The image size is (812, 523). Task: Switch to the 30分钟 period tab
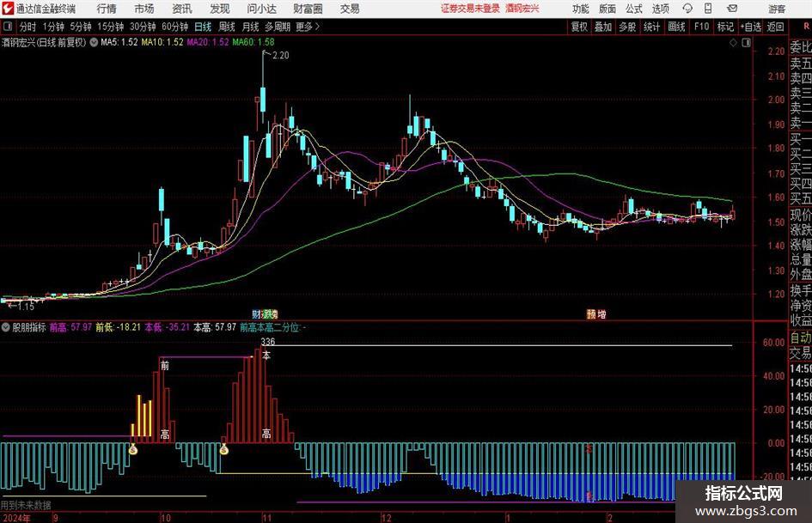click(143, 27)
